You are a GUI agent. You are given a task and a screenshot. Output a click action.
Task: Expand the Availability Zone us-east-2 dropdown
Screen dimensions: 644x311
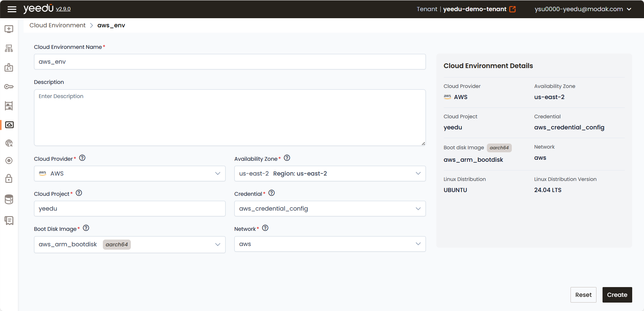[x=330, y=174]
